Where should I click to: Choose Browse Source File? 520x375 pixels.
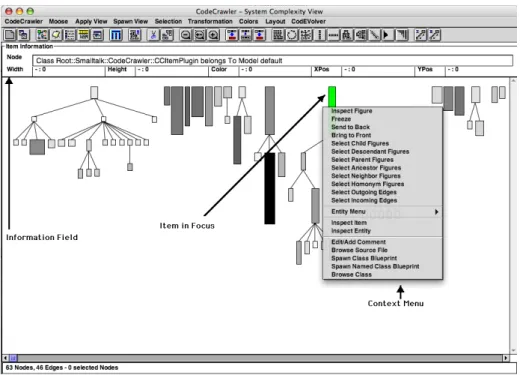pyautogui.click(x=383, y=250)
